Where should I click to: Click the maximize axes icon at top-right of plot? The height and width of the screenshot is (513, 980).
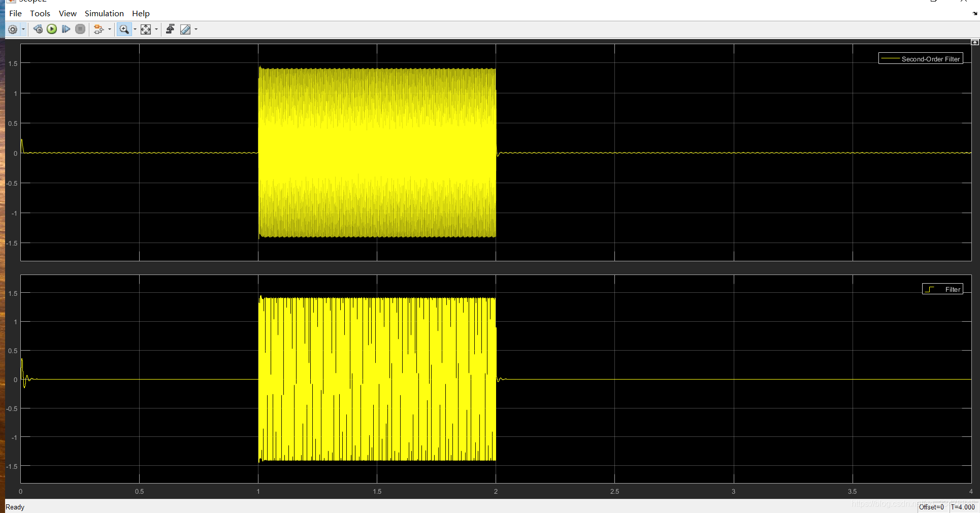974,43
